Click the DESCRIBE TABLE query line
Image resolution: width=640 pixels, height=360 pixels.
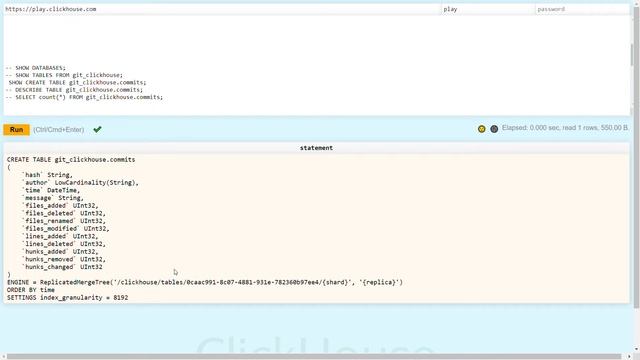tap(75, 90)
